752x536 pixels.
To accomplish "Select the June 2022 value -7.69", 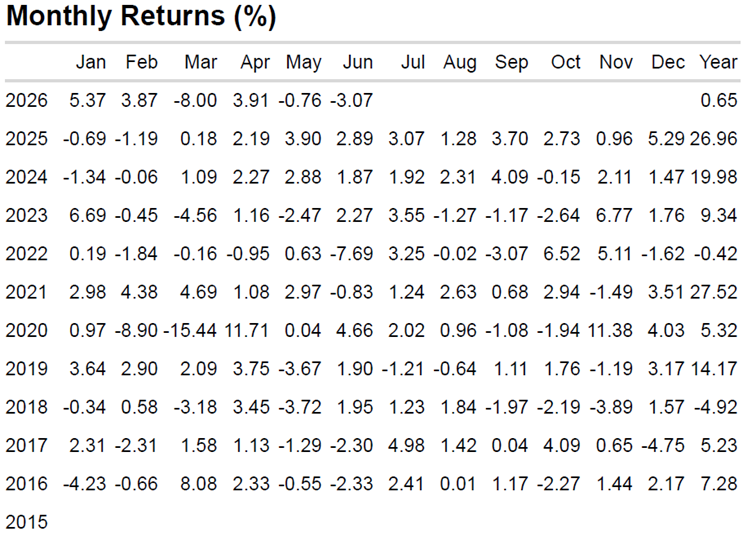I will pos(352,254).
